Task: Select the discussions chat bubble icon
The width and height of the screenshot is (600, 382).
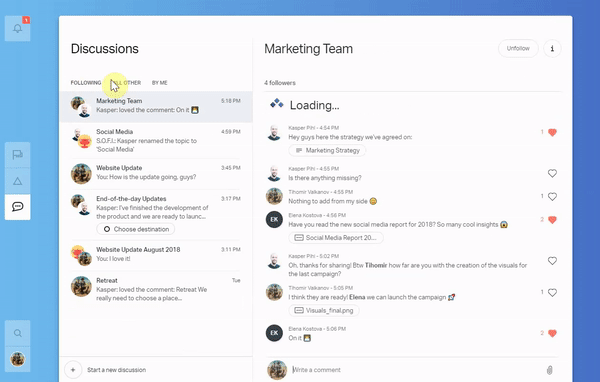Action: pos(18,207)
